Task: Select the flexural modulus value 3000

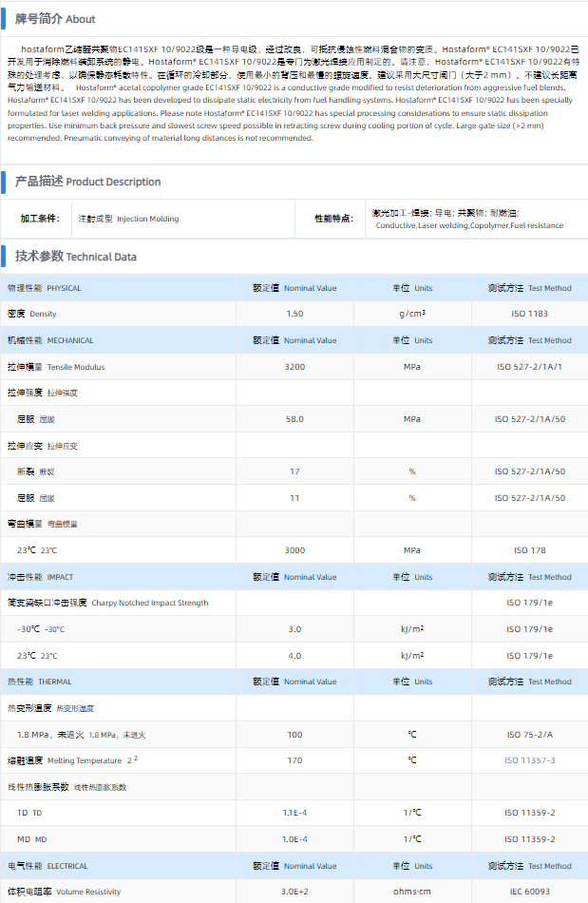Action: (x=294, y=550)
